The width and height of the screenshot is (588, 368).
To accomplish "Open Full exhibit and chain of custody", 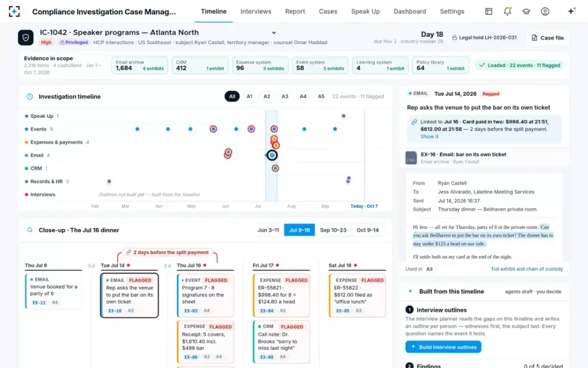I will click(x=527, y=269).
